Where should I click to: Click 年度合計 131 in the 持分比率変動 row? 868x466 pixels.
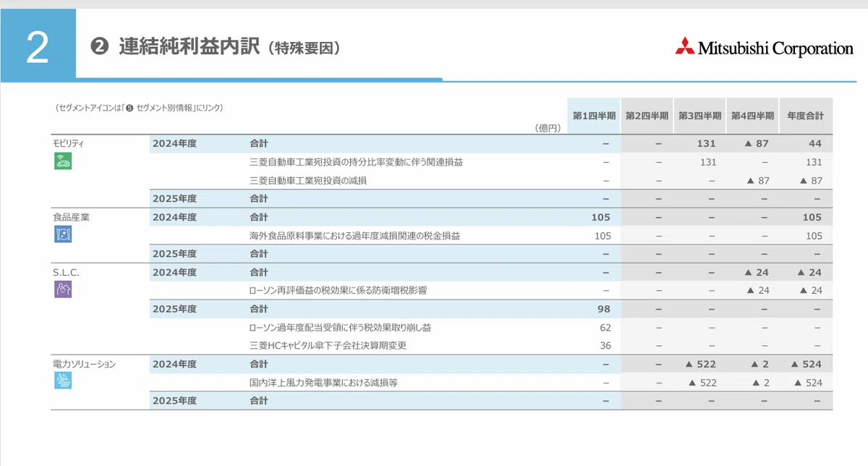click(814, 162)
